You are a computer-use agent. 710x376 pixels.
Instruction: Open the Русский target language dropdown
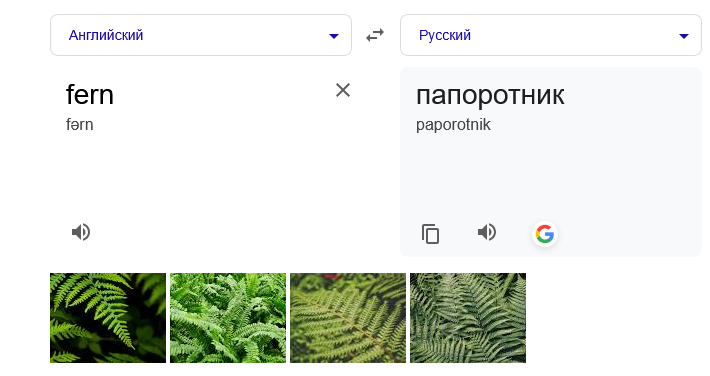[551, 35]
